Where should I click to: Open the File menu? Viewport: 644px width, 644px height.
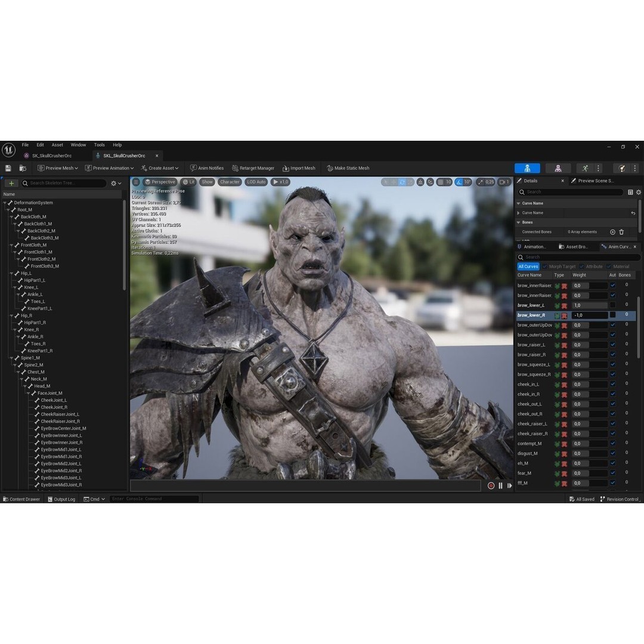(25, 145)
